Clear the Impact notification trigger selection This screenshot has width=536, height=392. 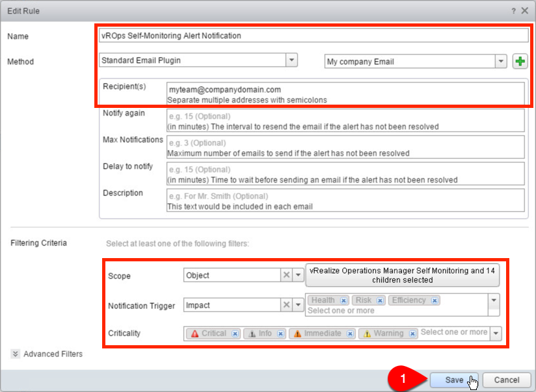point(286,305)
